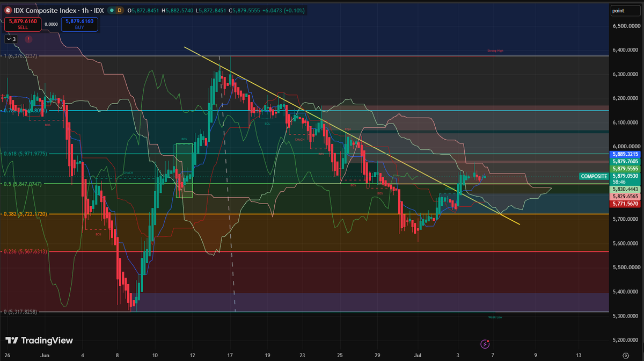This screenshot has height=361, width=644.
Task: Click the 'Weak Low' label
Action: click(495, 317)
